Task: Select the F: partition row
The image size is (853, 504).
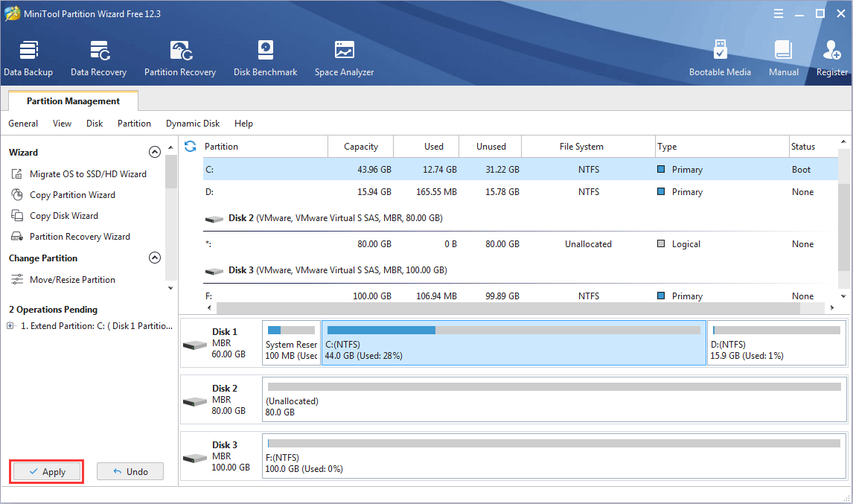Action: (x=520, y=296)
